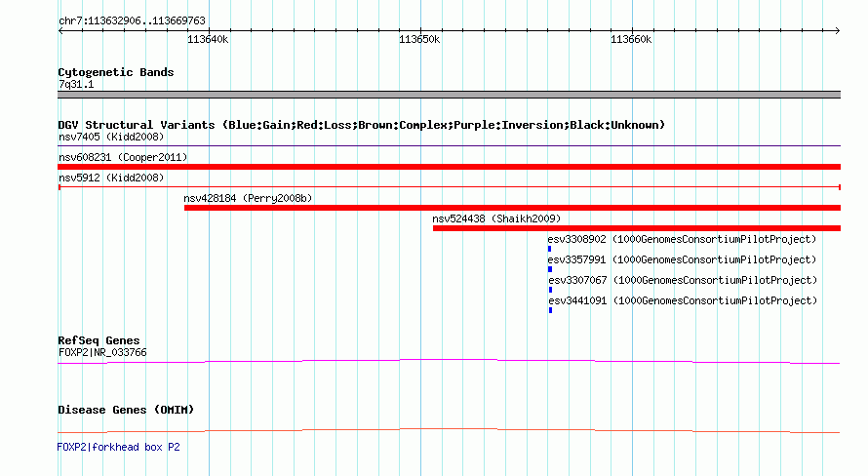Select the gray 7q31.1 cytogenetic band bar
This screenshot has width=868, height=476.
[x=449, y=95]
